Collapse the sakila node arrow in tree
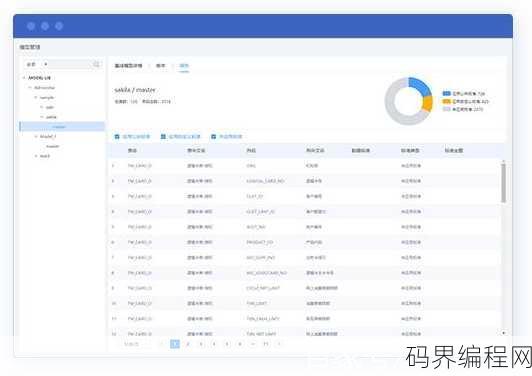This screenshot has width=532, height=376. click(42, 117)
